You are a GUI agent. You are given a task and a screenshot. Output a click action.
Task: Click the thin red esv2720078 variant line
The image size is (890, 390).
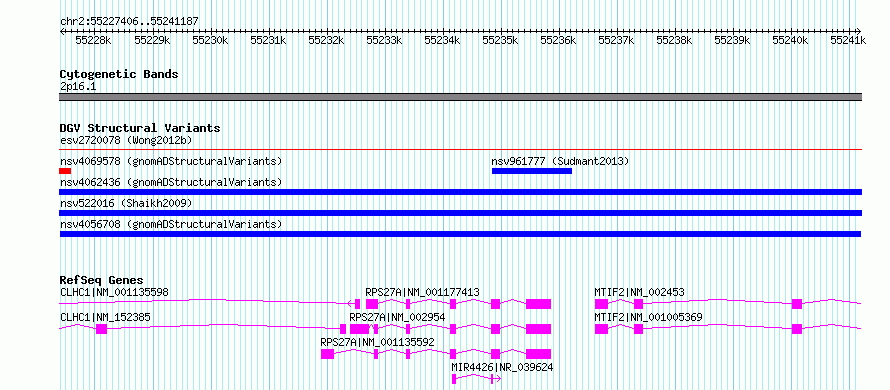tap(460, 150)
